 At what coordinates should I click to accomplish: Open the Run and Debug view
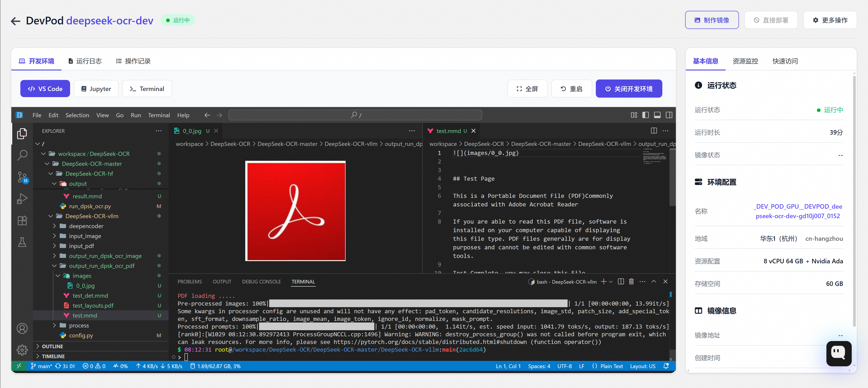(22, 199)
